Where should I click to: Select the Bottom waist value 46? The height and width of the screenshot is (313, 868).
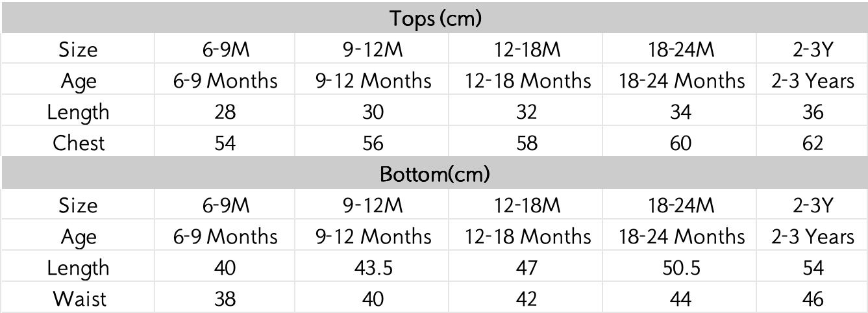[812, 299]
